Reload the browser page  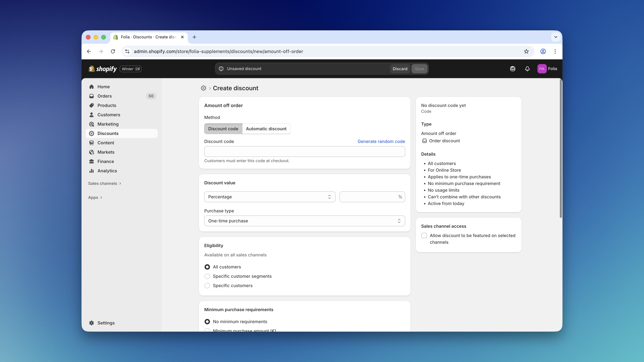point(113,51)
